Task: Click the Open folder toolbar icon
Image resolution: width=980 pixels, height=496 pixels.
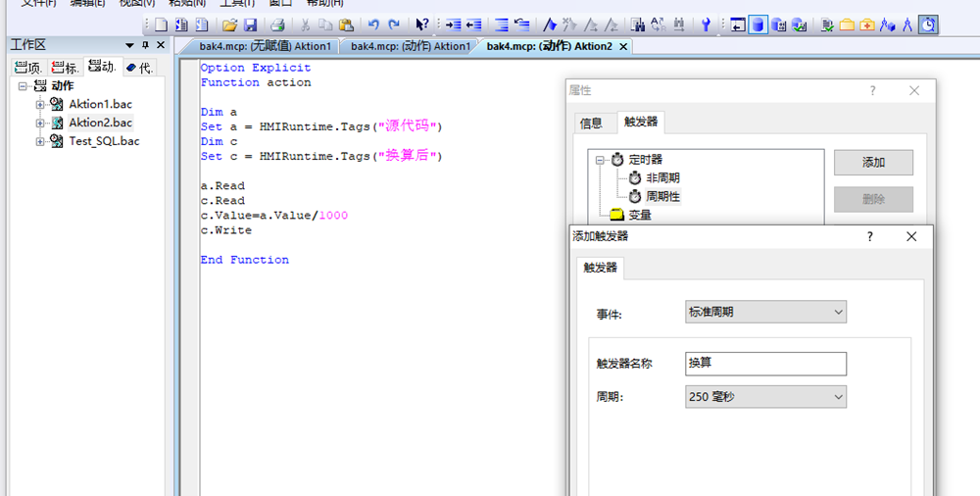Action: click(x=229, y=25)
